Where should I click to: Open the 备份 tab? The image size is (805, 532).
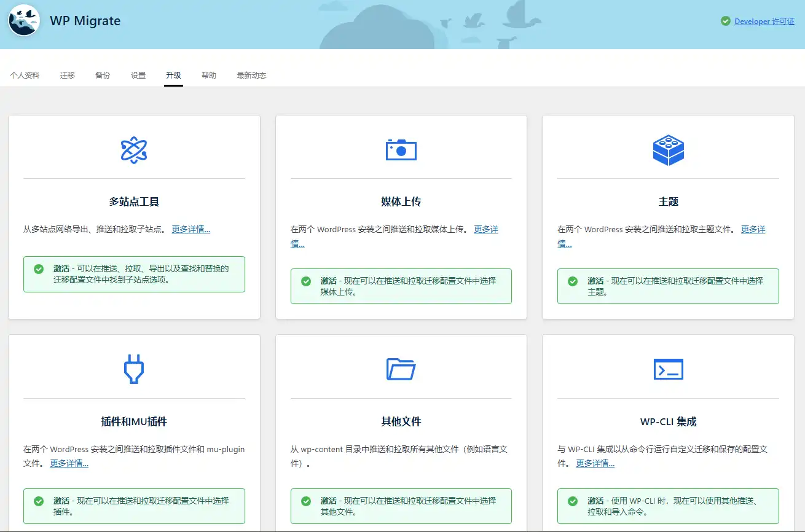coord(102,75)
